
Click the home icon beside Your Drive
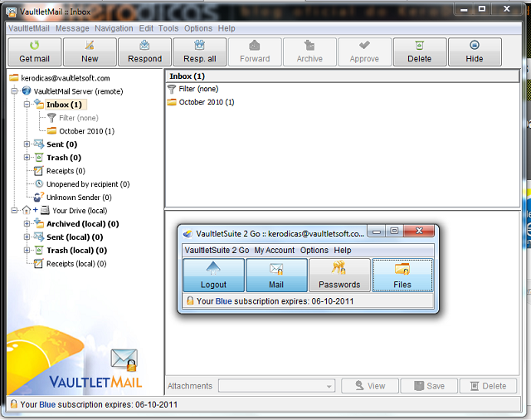click(x=27, y=210)
